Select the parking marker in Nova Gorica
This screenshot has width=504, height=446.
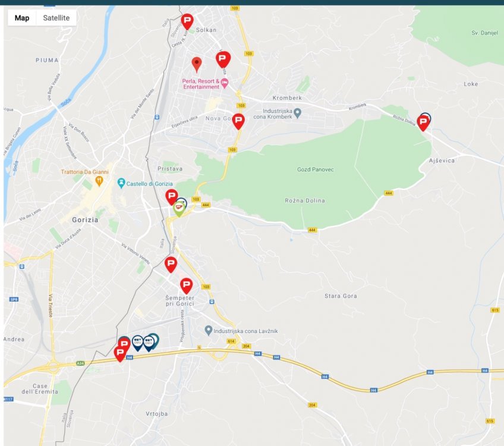click(x=238, y=121)
